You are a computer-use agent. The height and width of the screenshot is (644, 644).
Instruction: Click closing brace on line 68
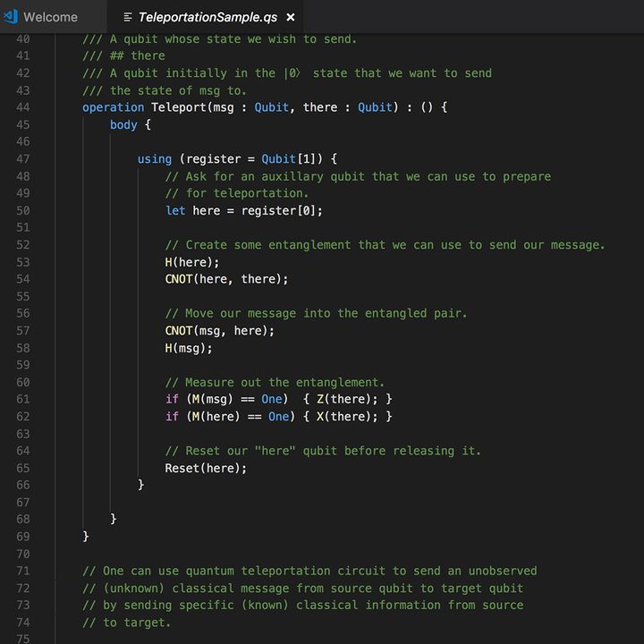[114, 519]
